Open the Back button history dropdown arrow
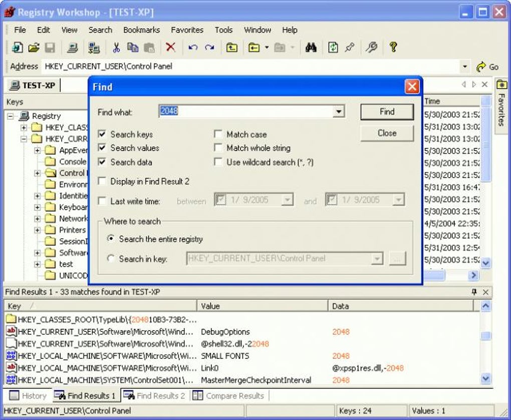 pos(267,48)
